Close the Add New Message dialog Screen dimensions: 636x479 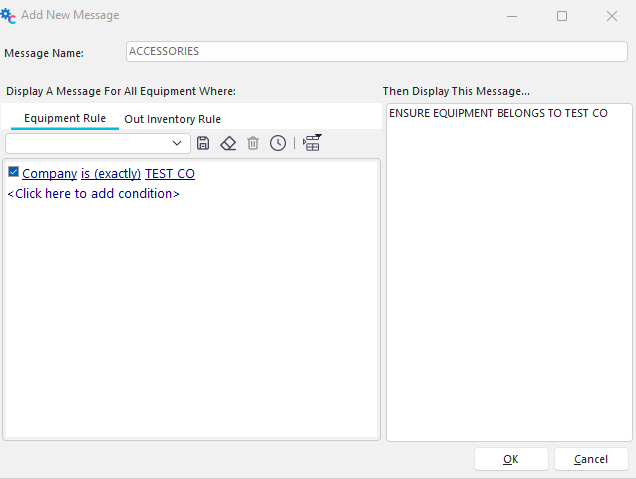pos(612,16)
